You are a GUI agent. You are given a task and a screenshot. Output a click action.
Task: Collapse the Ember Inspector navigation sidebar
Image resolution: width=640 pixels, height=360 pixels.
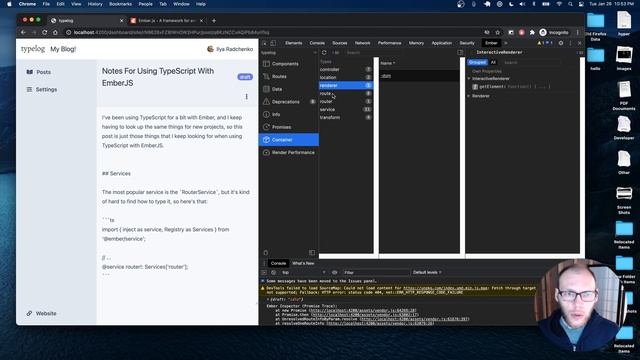(312, 253)
